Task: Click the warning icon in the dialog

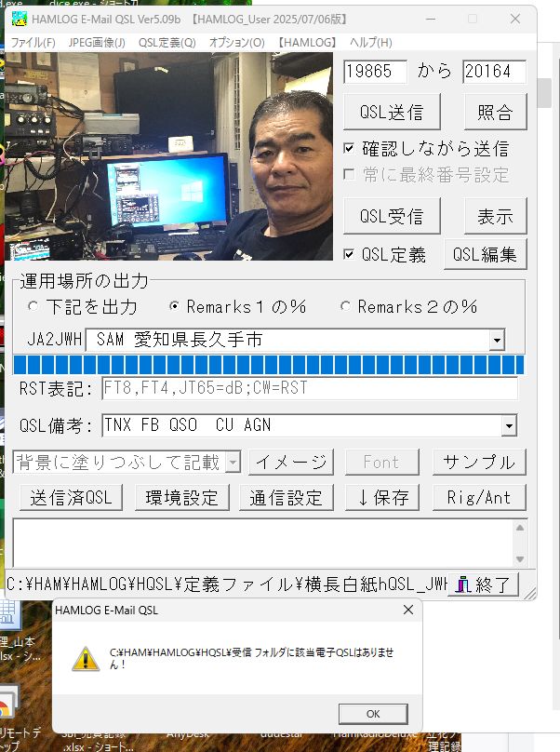Action: pyautogui.click(x=87, y=659)
